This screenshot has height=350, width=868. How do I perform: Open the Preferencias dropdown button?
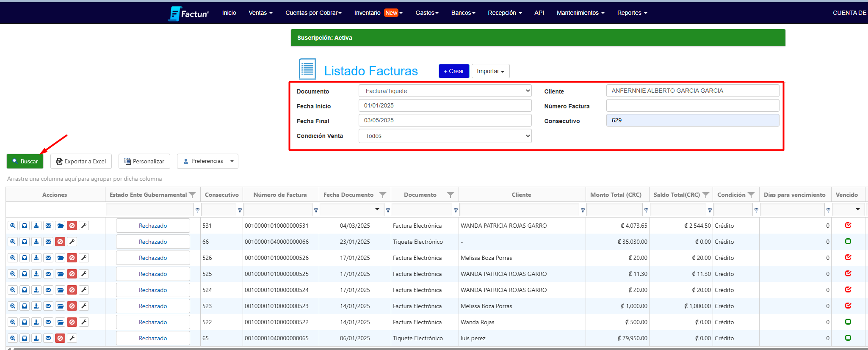[207, 161]
